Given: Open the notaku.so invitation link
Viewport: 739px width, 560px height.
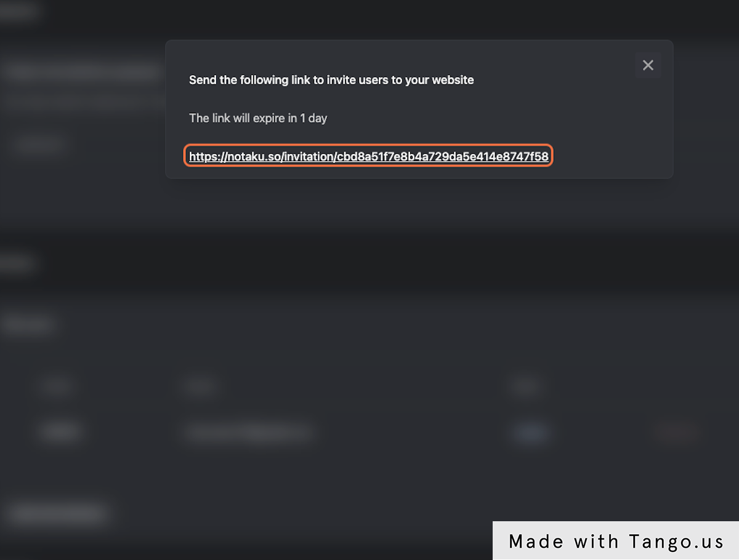Looking at the screenshot, I should pyautogui.click(x=368, y=156).
